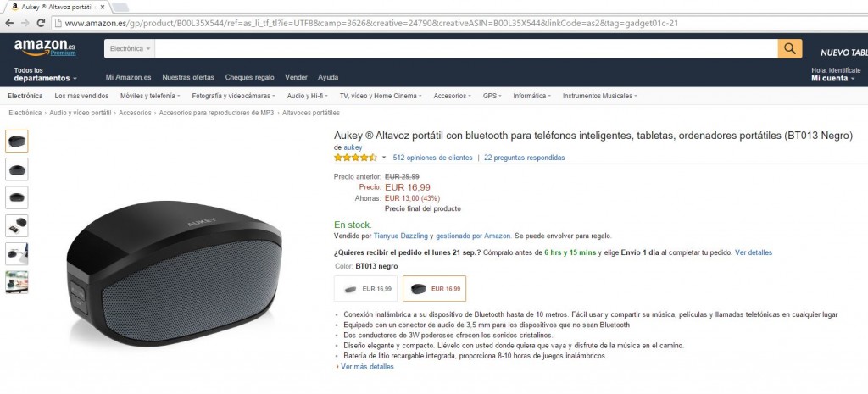Image resolution: width=868 pixels, height=394 pixels.
Task: Open the Audio y Hi-fi category menu
Action: pyautogui.click(x=308, y=96)
